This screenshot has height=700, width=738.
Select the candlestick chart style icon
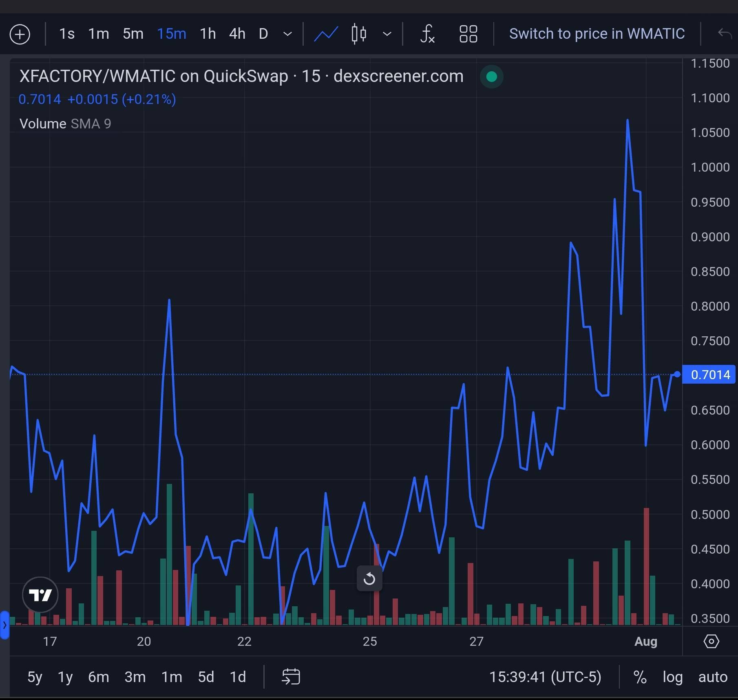[x=359, y=34]
